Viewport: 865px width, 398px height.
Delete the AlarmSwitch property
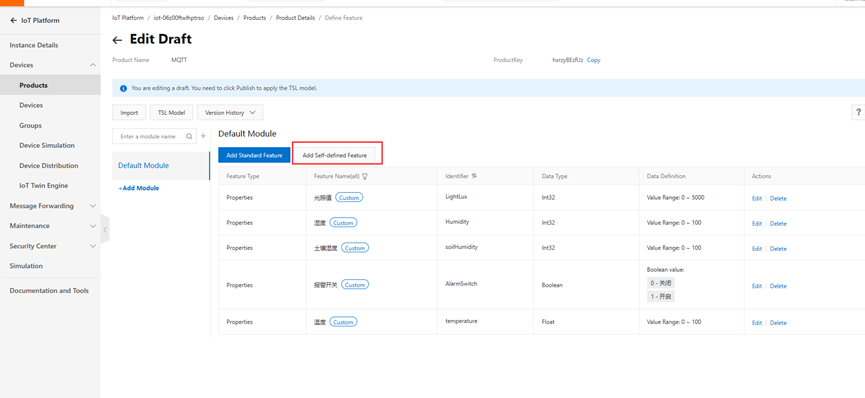(x=778, y=286)
